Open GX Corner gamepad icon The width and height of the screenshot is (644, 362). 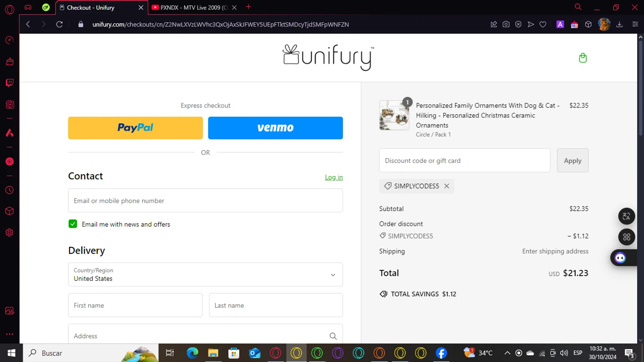click(28, 7)
